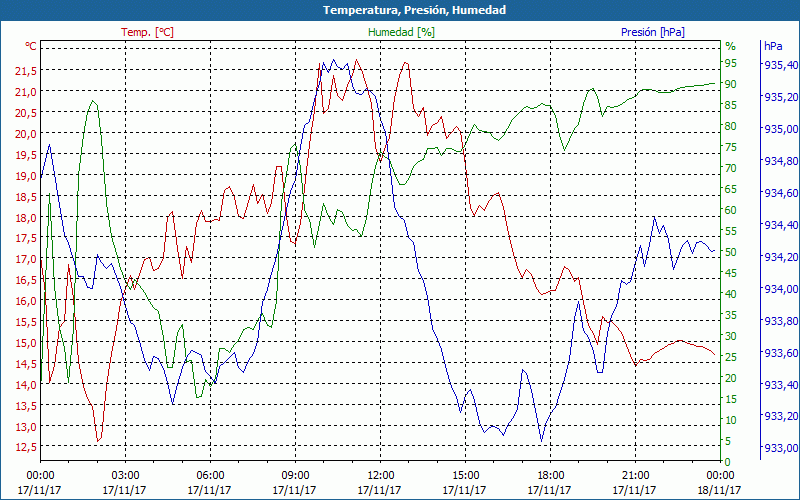Click the 933,00 pressure axis value

[780, 448]
